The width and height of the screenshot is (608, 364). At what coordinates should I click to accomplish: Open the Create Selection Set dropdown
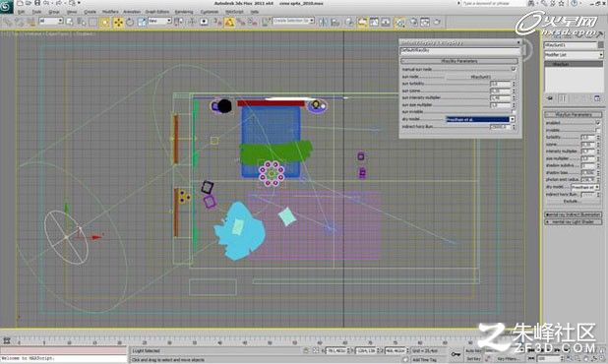click(293, 21)
